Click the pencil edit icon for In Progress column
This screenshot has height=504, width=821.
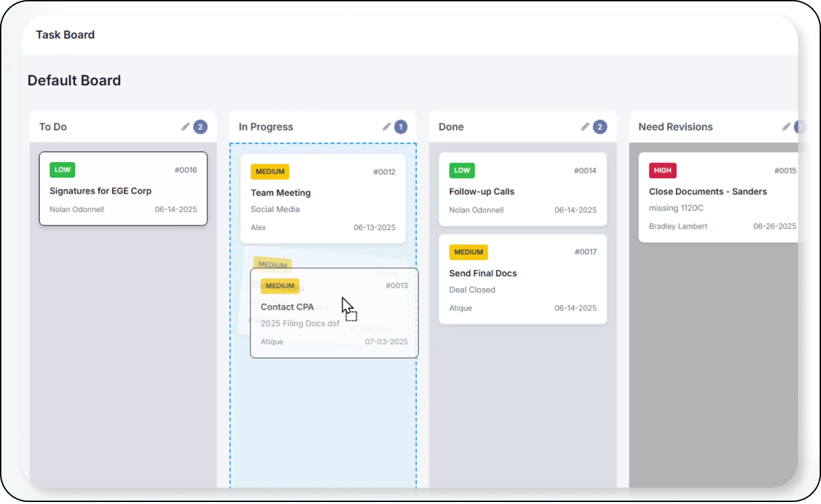click(387, 127)
